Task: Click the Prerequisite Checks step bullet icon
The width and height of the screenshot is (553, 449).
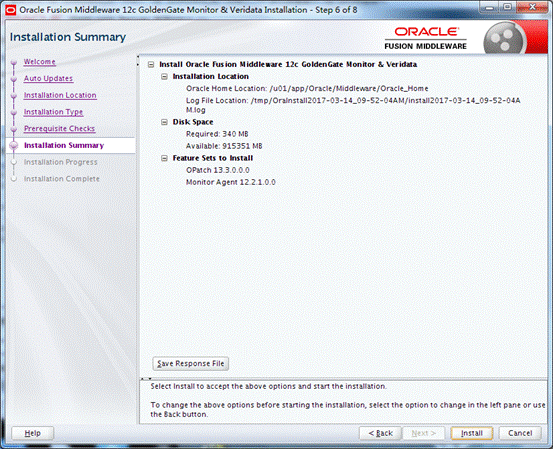Action: (14, 129)
